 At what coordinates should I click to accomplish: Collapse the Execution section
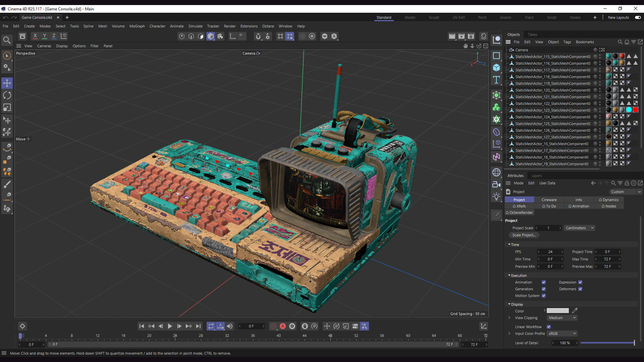[509, 276]
